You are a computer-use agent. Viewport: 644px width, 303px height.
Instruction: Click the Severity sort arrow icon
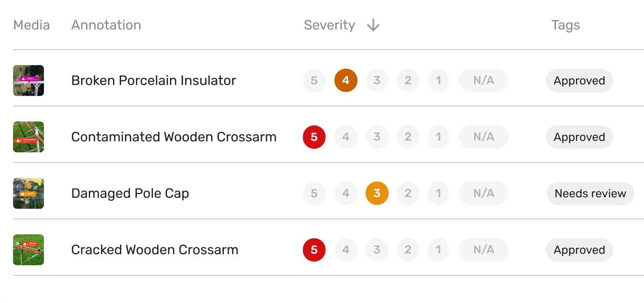[373, 25]
